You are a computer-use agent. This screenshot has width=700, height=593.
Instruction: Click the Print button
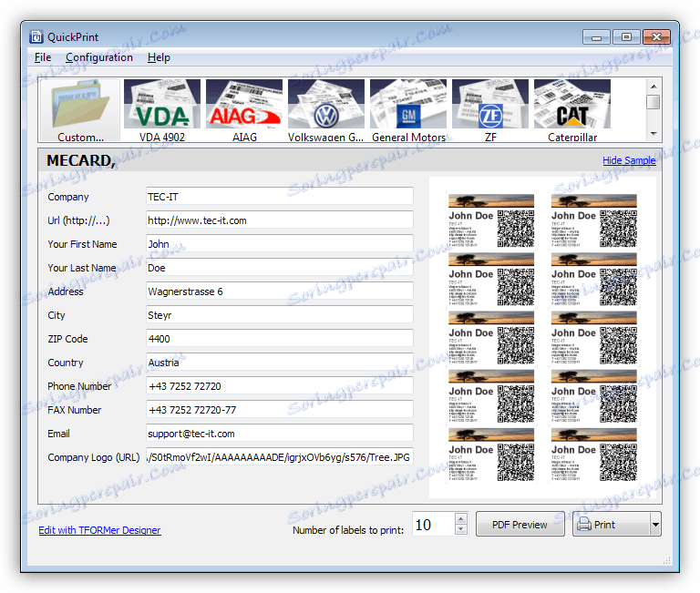[x=612, y=525]
